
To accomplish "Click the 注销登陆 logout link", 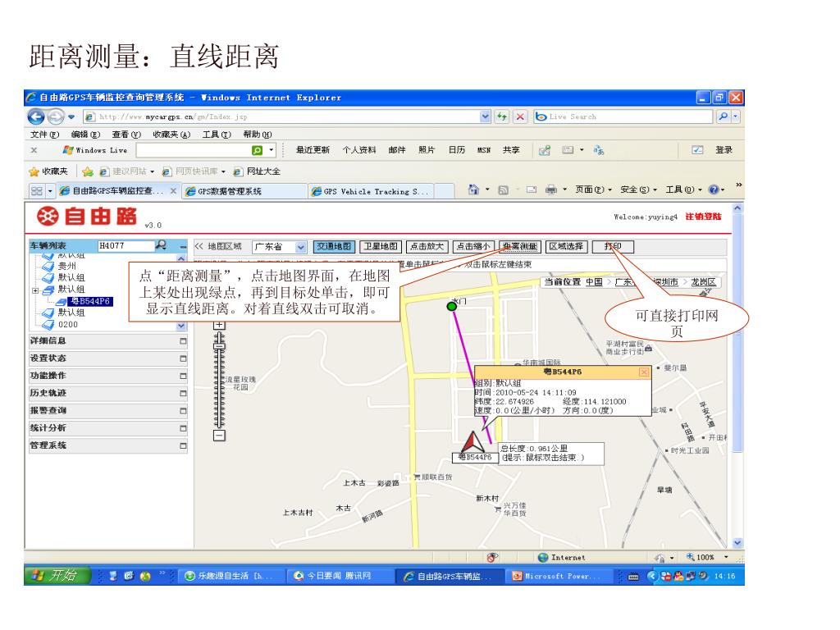I will (x=706, y=216).
